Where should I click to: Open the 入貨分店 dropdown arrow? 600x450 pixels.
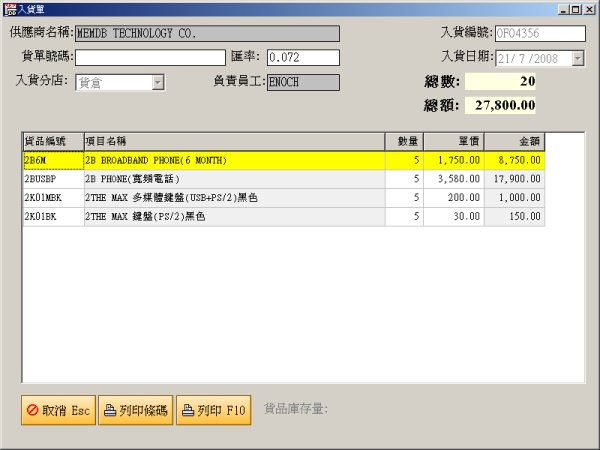pyautogui.click(x=158, y=82)
